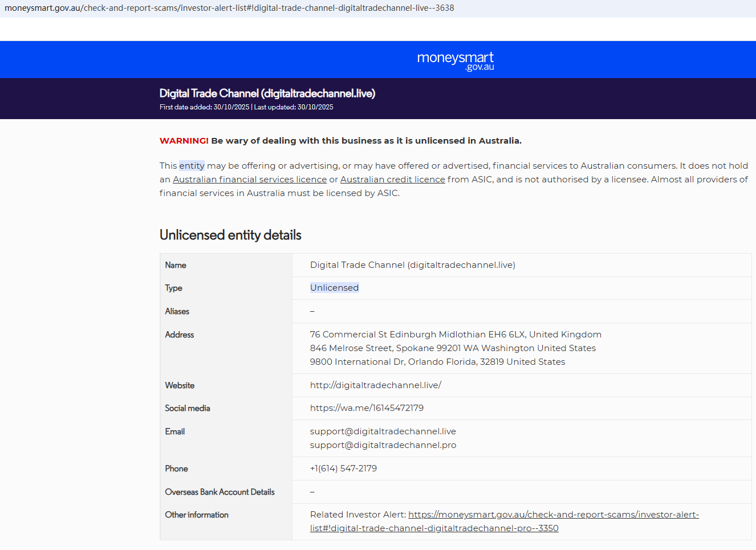Select the Unlicensed entity details heading
The image size is (756, 550).
(x=230, y=235)
